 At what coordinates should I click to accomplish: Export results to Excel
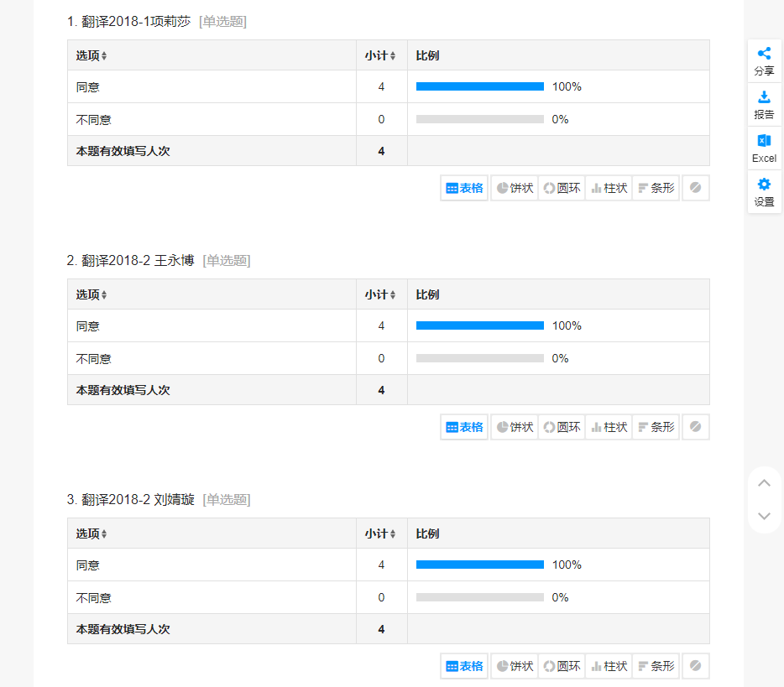764,148
